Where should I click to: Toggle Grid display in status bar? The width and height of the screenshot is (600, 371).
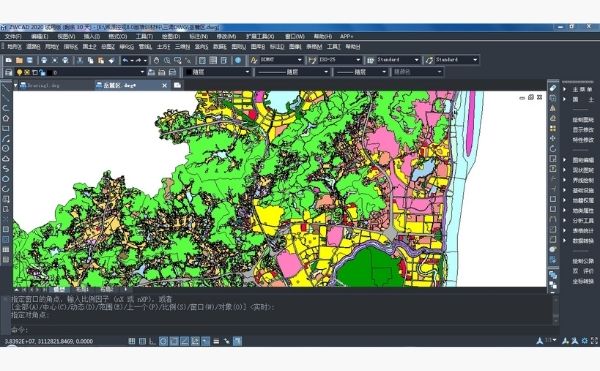(142, 341)
